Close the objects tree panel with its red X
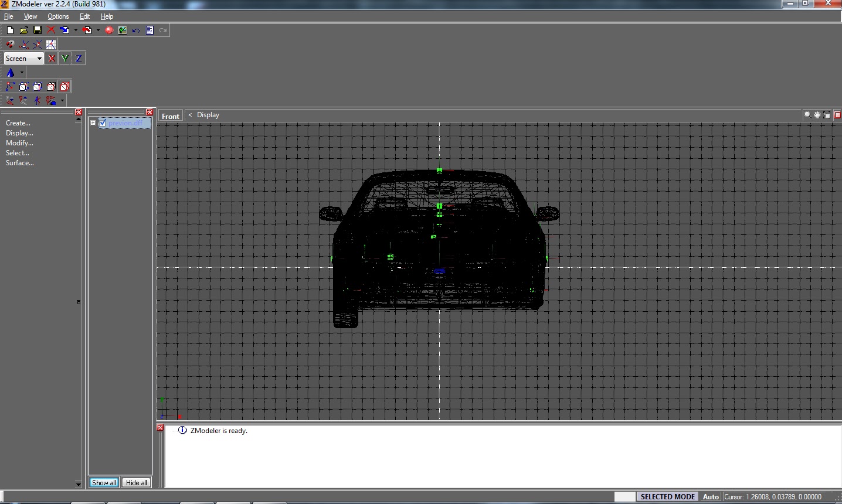 click(x=150, y=112)
